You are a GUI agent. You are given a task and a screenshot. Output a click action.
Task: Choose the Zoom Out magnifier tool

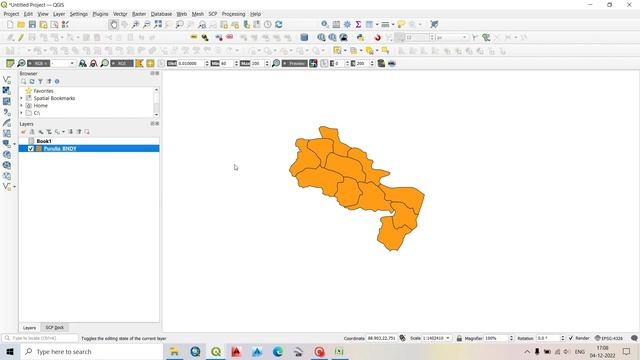tap(147, 24)
